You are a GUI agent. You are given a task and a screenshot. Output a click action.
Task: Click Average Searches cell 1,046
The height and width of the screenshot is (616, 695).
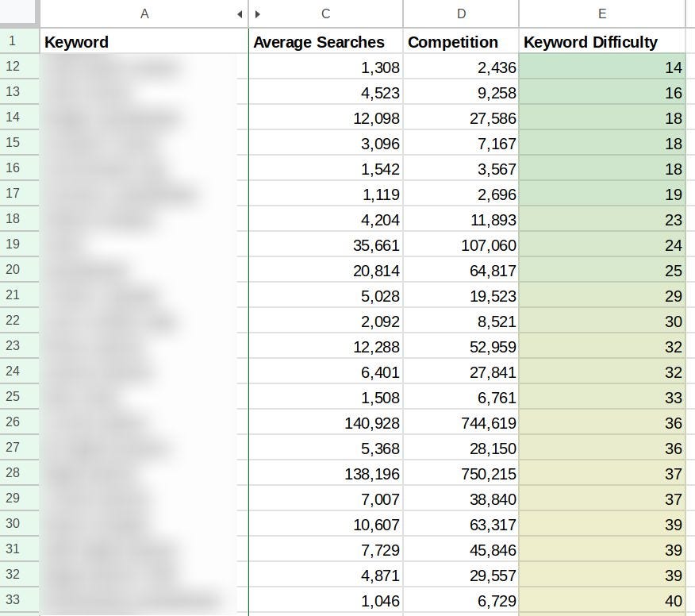pos(326,600)
